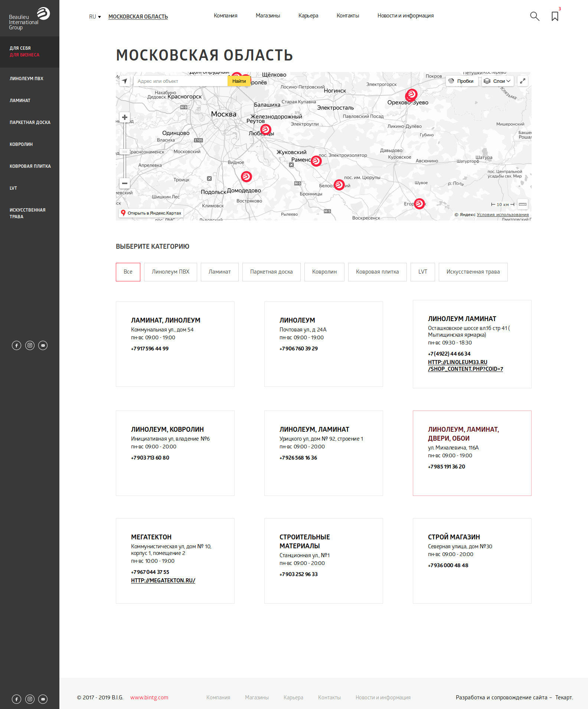The height and width of the screenshot is (709, 588).
Task: Select the Паркетная доска category filter
Action: (x=271, y=272)
